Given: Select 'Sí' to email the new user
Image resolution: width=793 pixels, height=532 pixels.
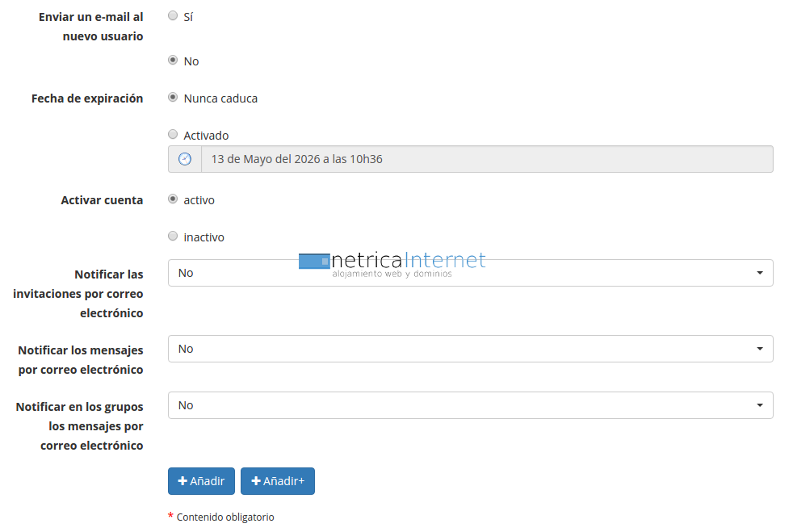Looking at the screenshot, I should (x=173, y=15).
